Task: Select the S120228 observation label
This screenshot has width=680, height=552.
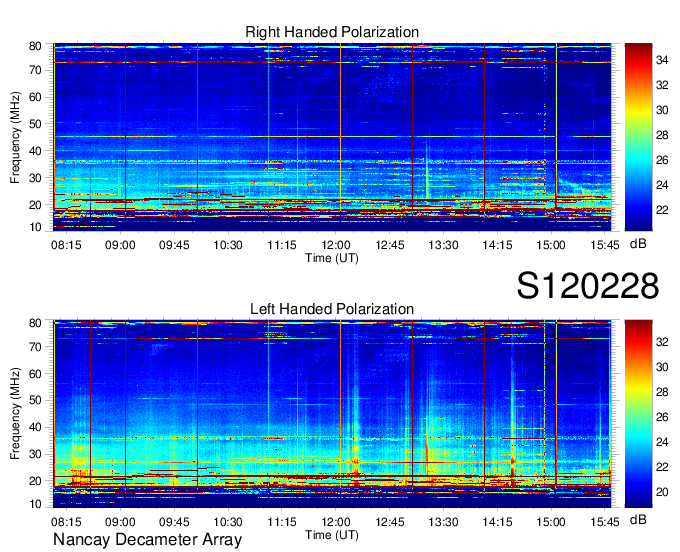Action: coord(588,286)
